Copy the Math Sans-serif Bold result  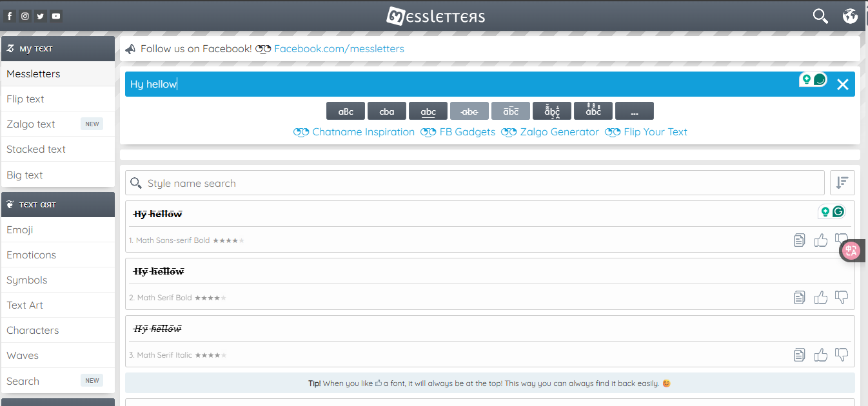[799, 240]
